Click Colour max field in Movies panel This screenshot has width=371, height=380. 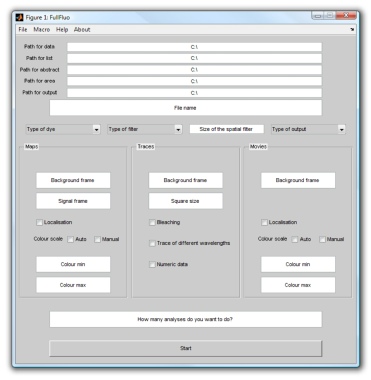[298, 285]
